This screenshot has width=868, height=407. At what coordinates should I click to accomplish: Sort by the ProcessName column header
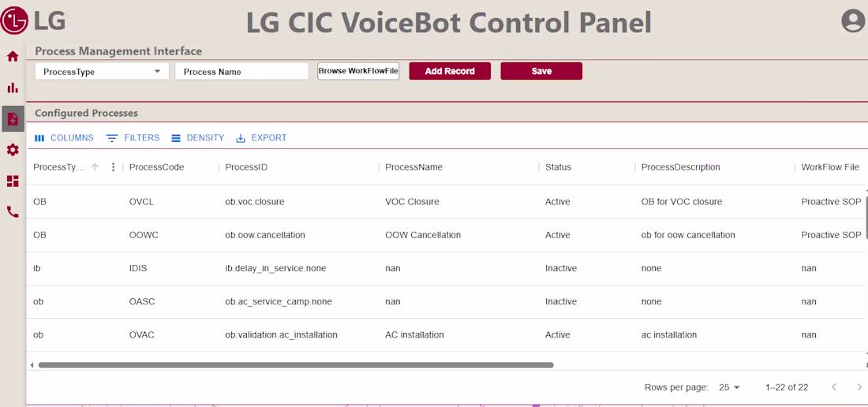[414, 167]
